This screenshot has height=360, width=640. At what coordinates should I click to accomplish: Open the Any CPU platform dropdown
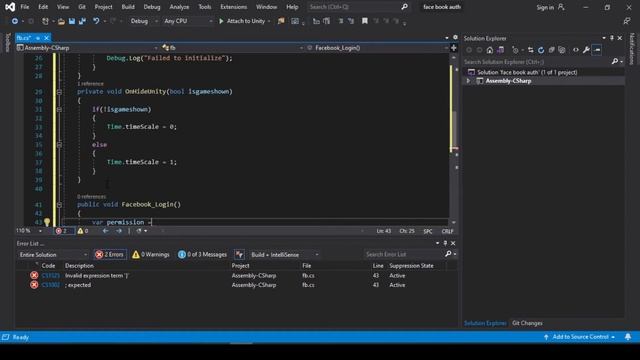(x=188, y=21)
